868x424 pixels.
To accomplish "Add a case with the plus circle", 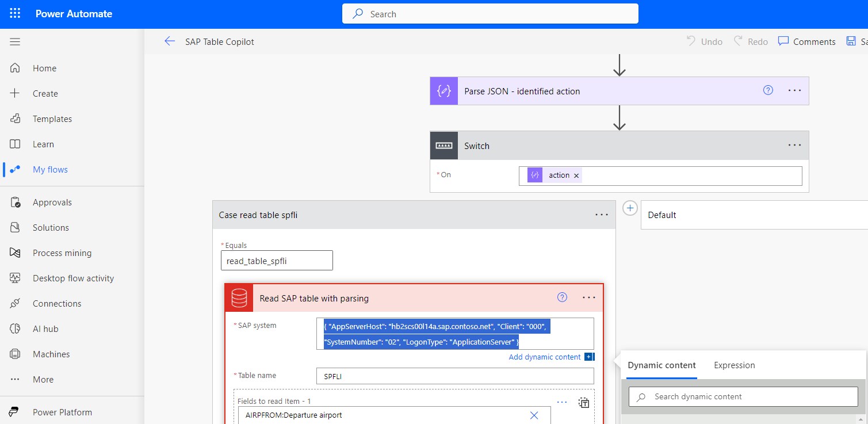I will tap(630, 208).
